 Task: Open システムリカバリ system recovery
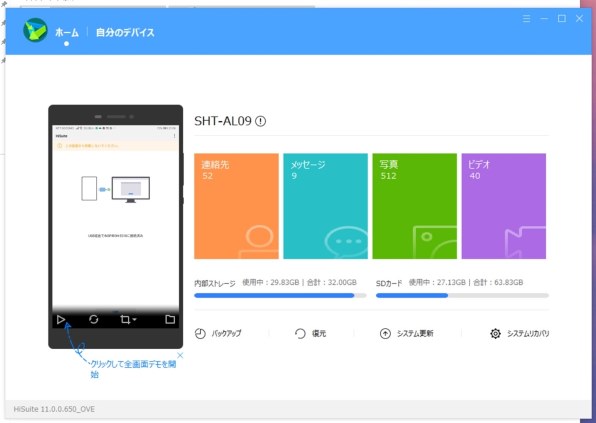pos(520,333)
